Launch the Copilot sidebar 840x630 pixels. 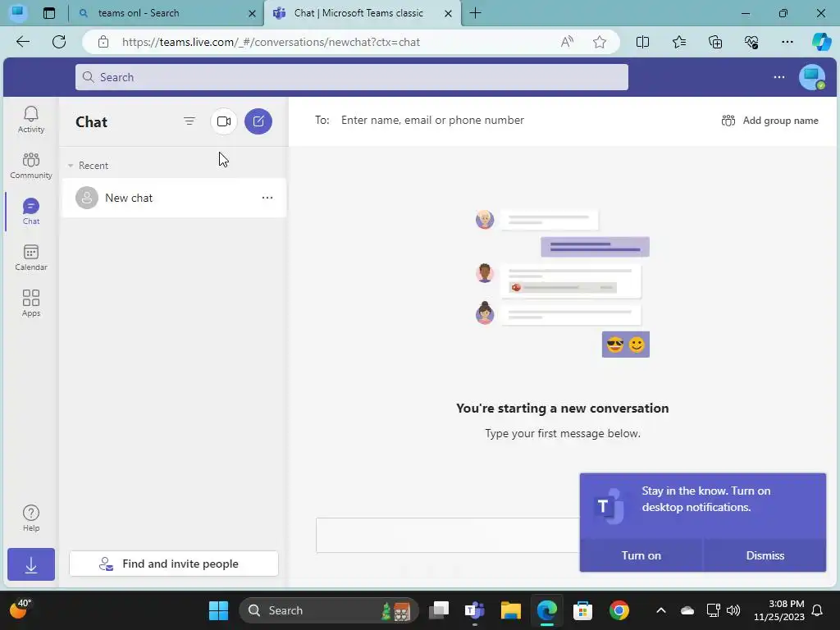821,42
